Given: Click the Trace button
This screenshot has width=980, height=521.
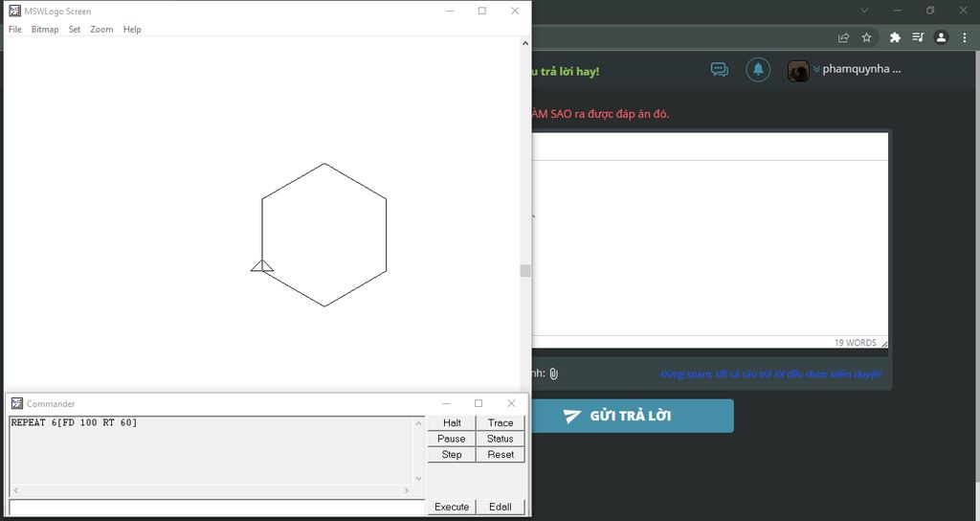Looking at the screenshot, I should tap(500, 422).
